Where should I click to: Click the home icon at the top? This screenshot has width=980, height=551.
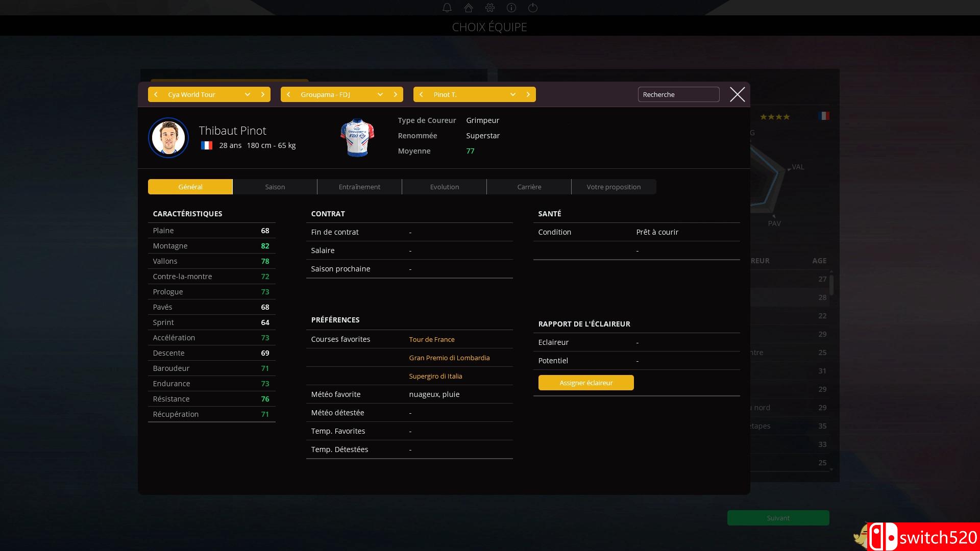click(469, 8)
